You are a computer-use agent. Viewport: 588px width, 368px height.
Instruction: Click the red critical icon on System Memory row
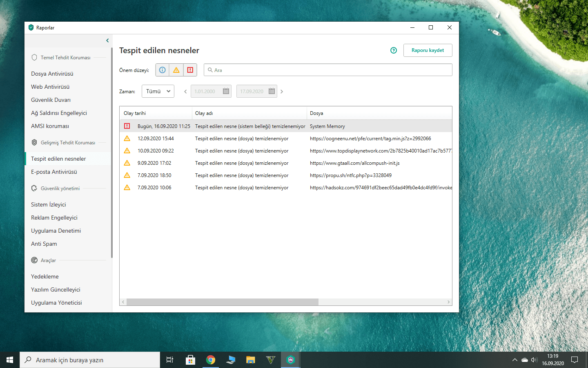pyautogui.click(x=127, y=126)
